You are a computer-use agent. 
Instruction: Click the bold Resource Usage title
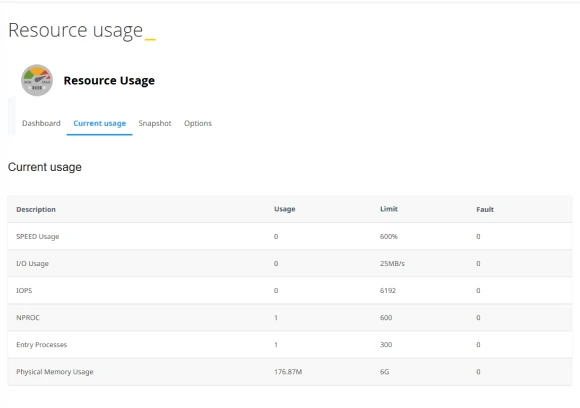click(109, 81)
